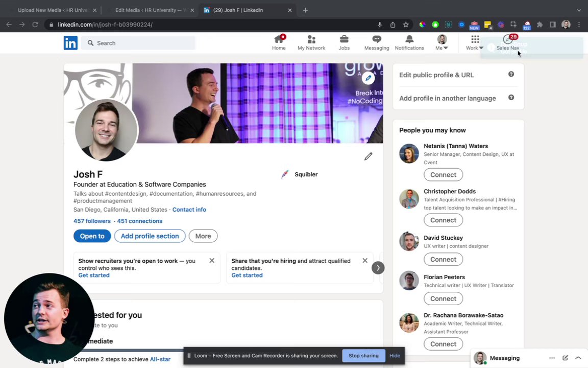Click Get started under open to work
The width and height of the screenshot is (588, 368).
point(94,275)
